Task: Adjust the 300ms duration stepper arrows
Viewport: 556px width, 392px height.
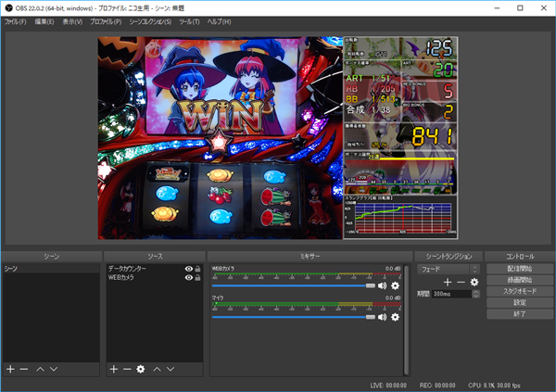Action: click(x=476, y=294)
